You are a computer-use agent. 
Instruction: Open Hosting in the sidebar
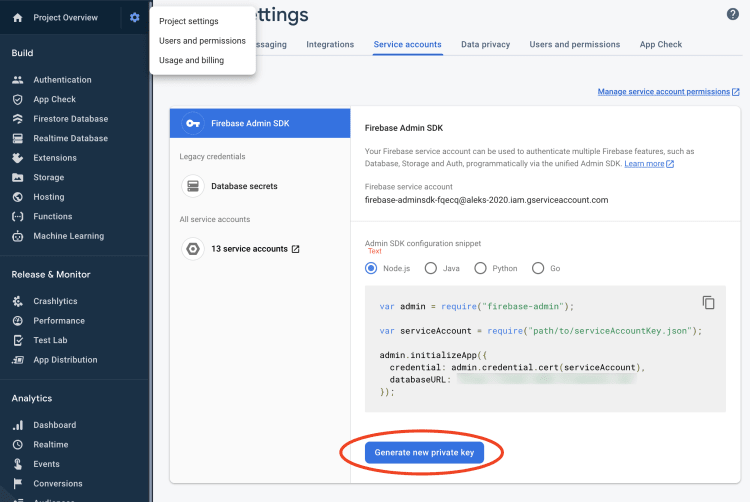[x=49, y=197]
